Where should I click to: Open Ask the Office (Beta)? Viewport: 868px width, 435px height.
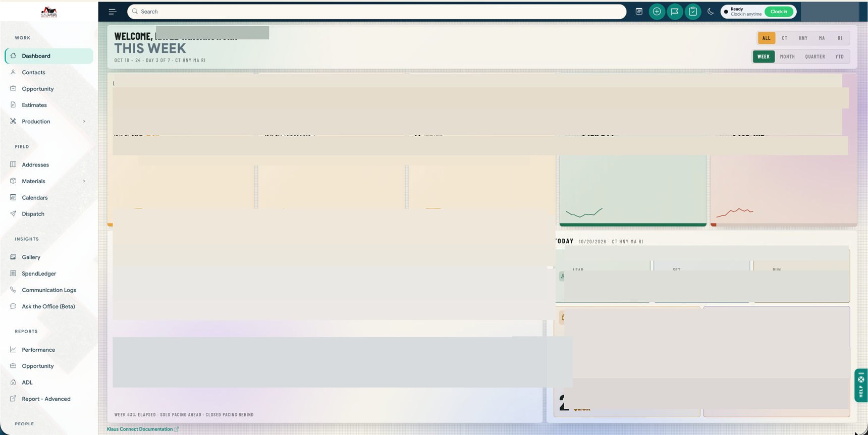(x=49, y=306)
